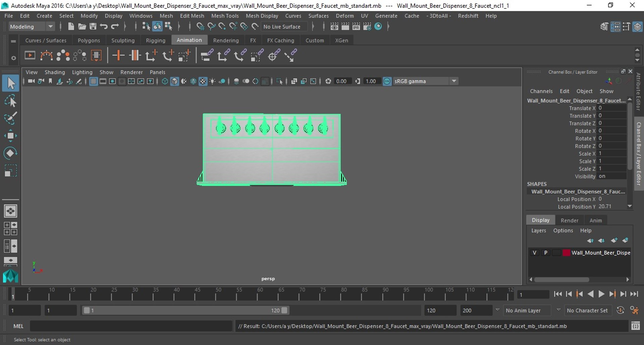
Task: Click the Undo arrow icon
Action: click(104, 27)
